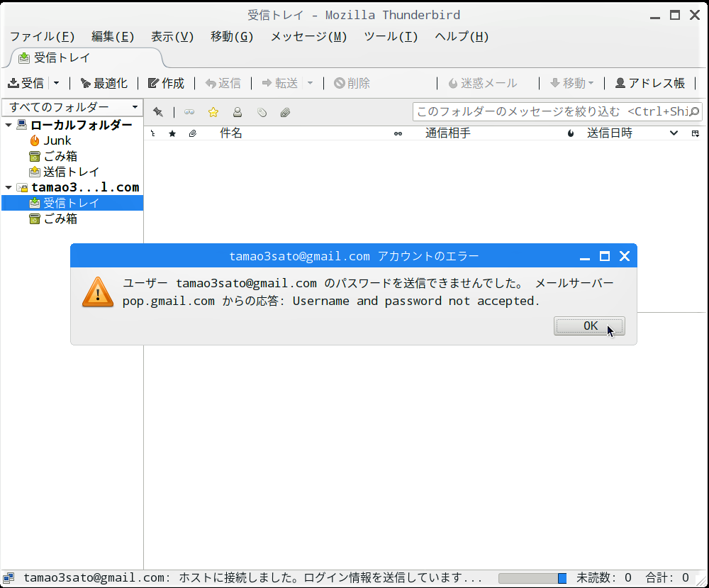Open the アドレス帳 address book

(x=650, y=83)
